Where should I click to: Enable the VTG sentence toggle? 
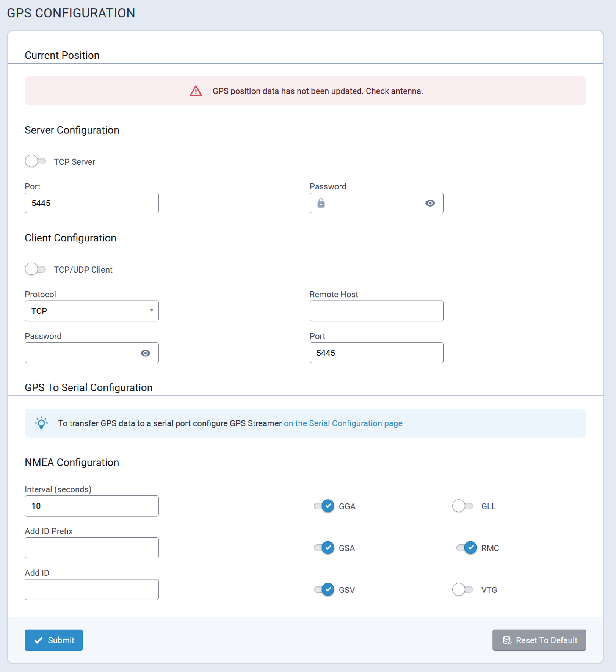click(463, 590)
